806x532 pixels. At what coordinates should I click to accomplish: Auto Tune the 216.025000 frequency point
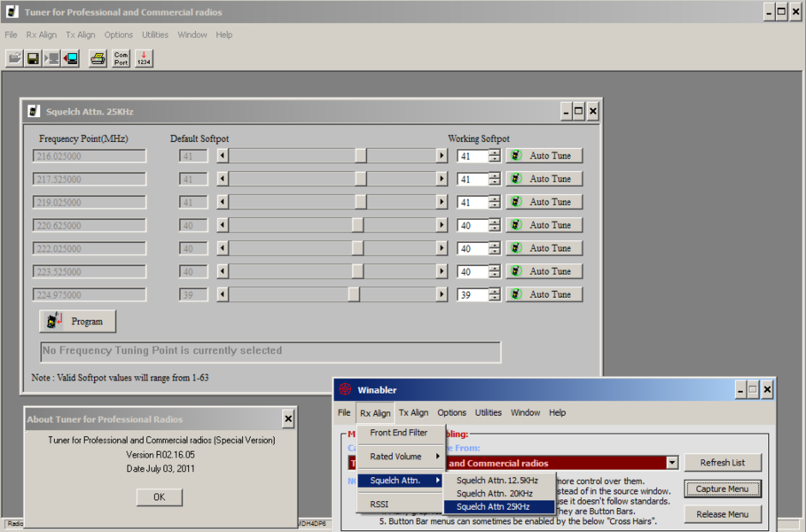[544, 156]
